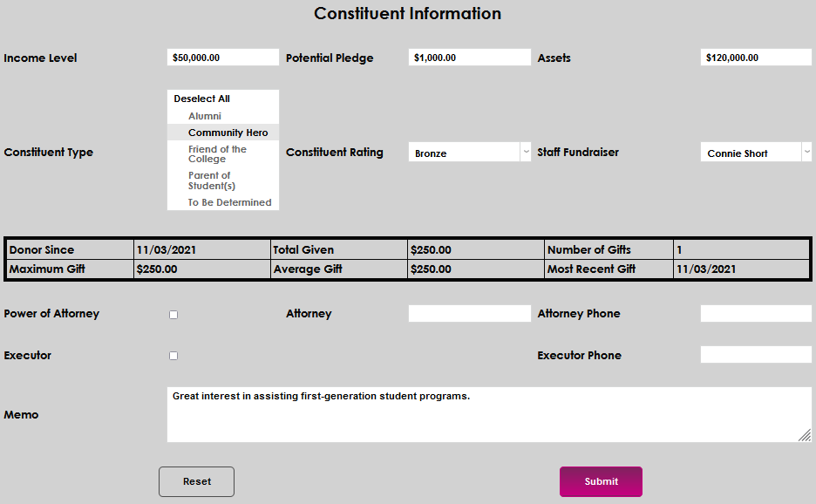Click the Attorney name field
This screenshot has width=816, height=504.
(x=469, y=314)
